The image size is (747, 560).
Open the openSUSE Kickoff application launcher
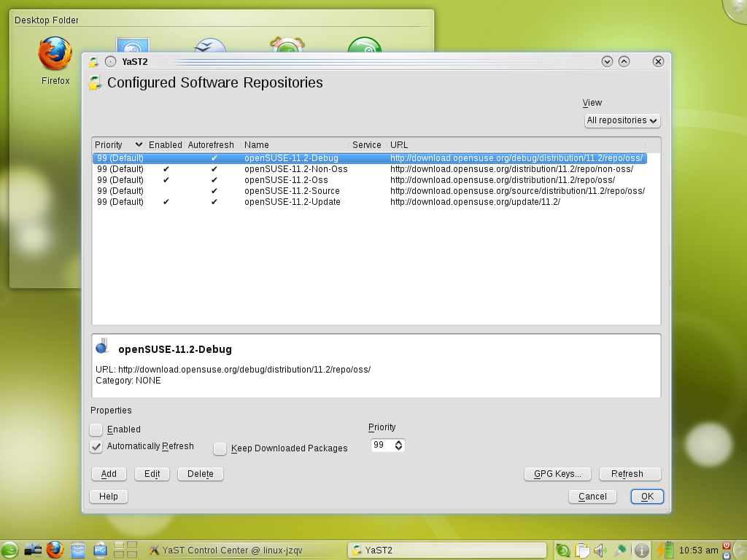[9, 550]
